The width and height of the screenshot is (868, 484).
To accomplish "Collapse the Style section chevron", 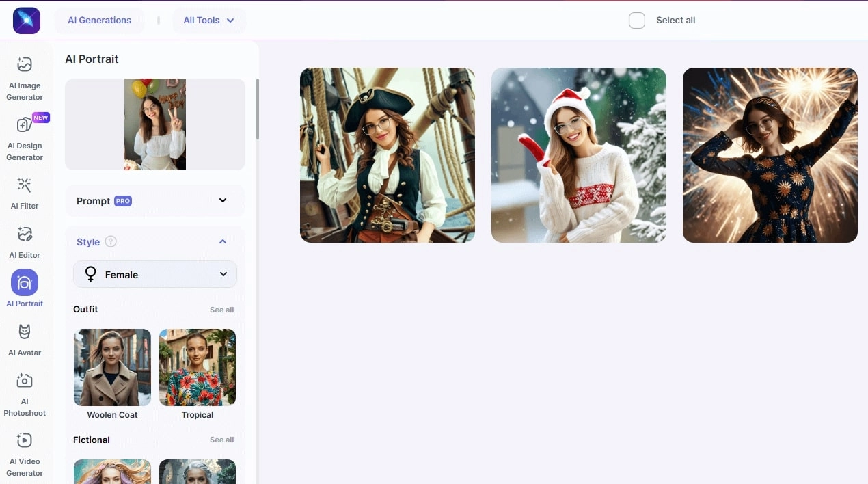I will 223,242.
